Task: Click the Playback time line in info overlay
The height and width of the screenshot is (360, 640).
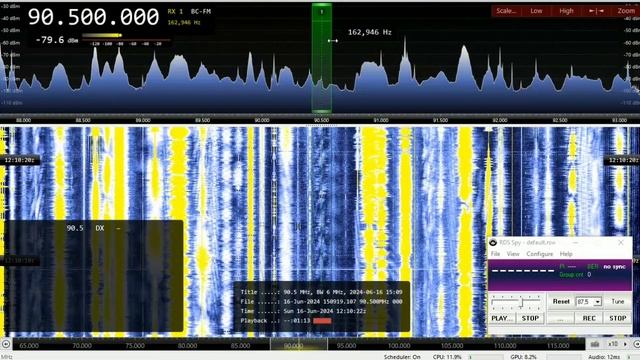Action: pyautogui.click(x=286, y=321)
